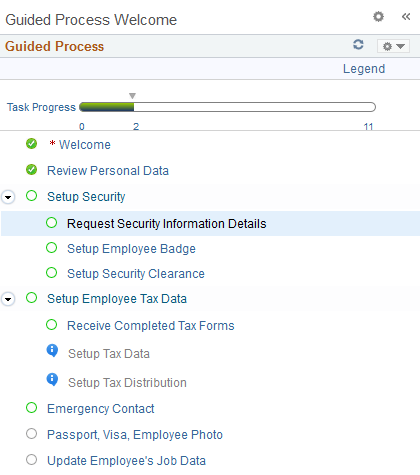Click the status circle beside Setup Employee Badge
Viewport: 420px width, 475px height.
pos(52,248)
